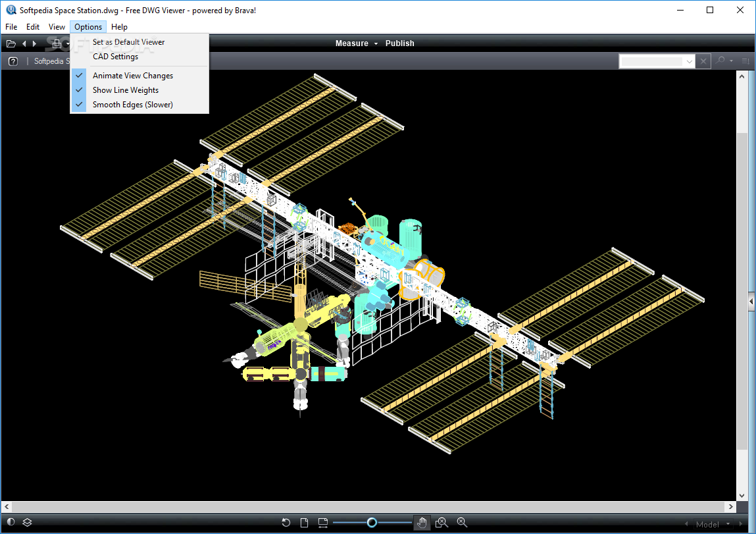Image resolution: width=756 pixels, height=534 pixels.
Task: Click horizontal scrollbar left arrow
Action: click(x=7, y=506)
